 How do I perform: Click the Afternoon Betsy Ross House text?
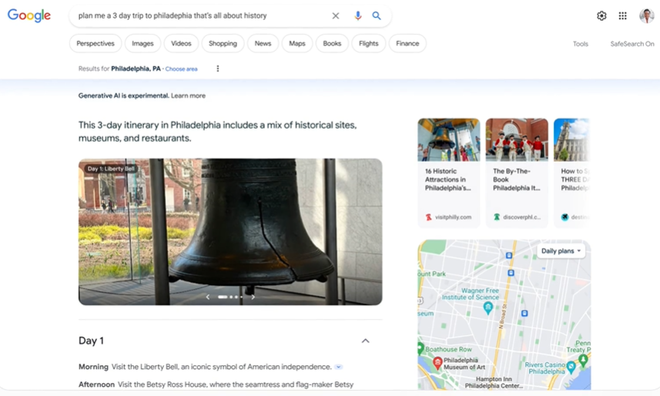tap(216, 384)
